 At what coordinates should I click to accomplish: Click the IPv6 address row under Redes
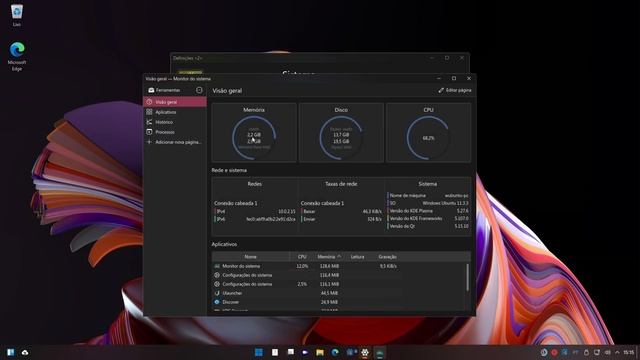pyautogui.click(x=255, y=219)
